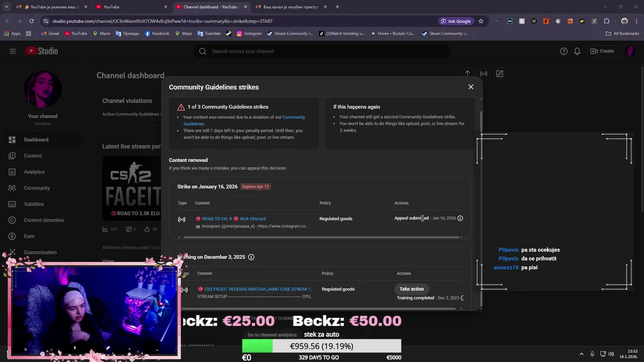644x362 pixels.
Task: Open a new browser tab
Action: click(337, 7)
